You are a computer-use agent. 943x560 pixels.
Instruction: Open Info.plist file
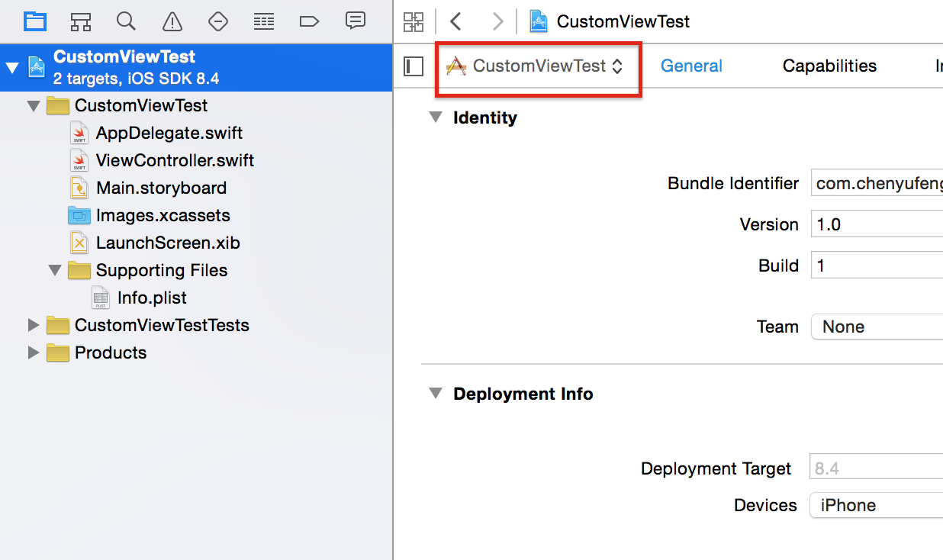click(x=152, y=298)
